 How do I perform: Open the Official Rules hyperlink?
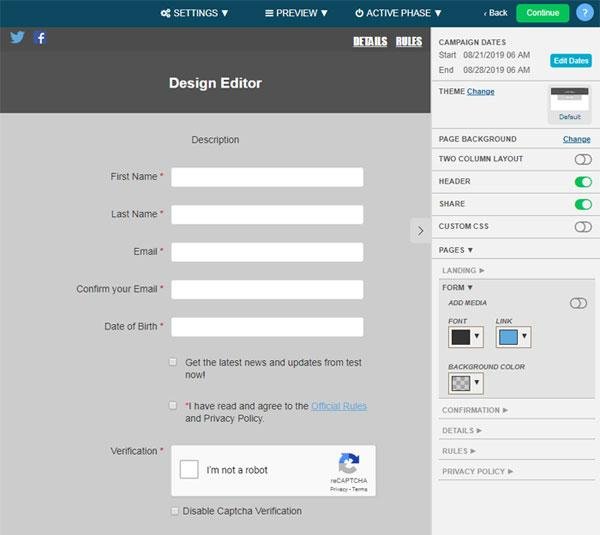[339, 406]
